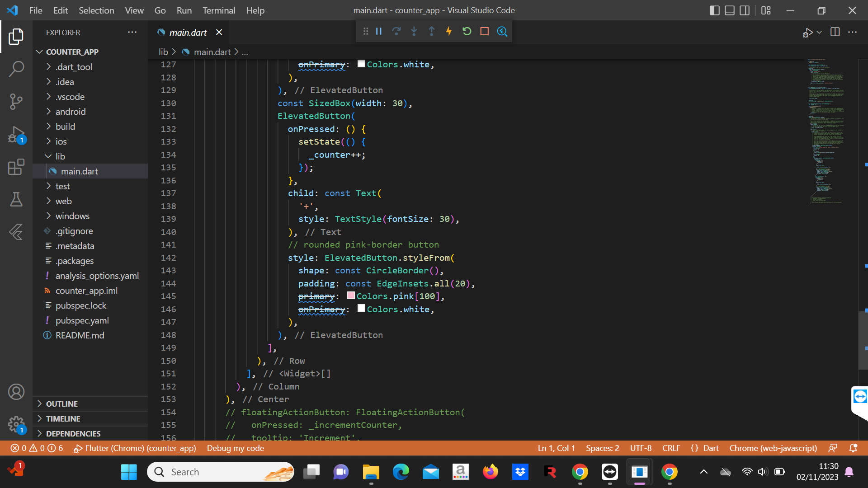The image size is (868, 488).
Task: Click Step Into in debug toolbar
Action: [414, 31]
